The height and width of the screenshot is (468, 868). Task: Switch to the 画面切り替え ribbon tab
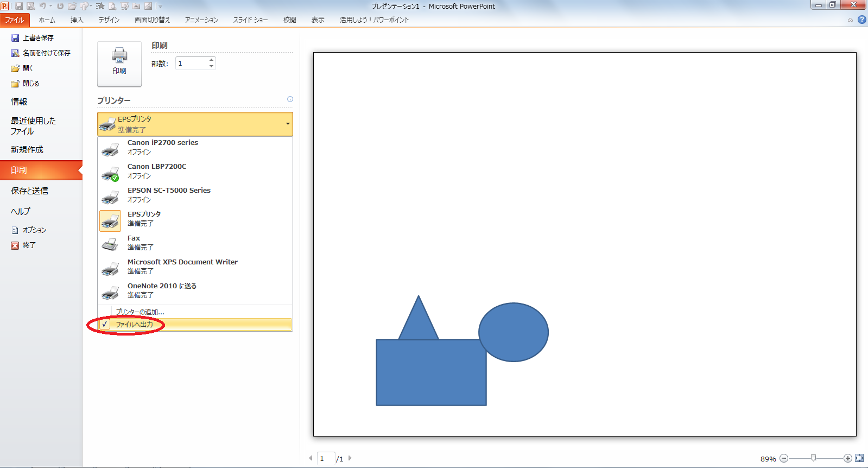(x=153, y=20)
